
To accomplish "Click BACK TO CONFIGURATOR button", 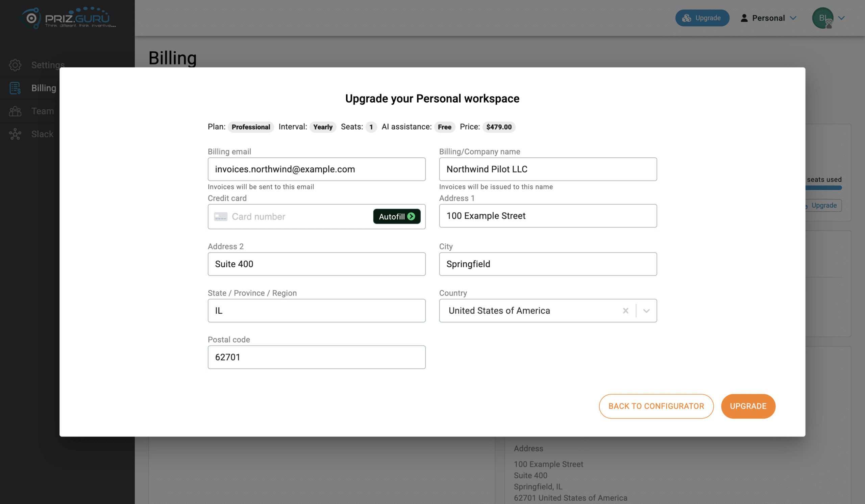I will point(656,406).
